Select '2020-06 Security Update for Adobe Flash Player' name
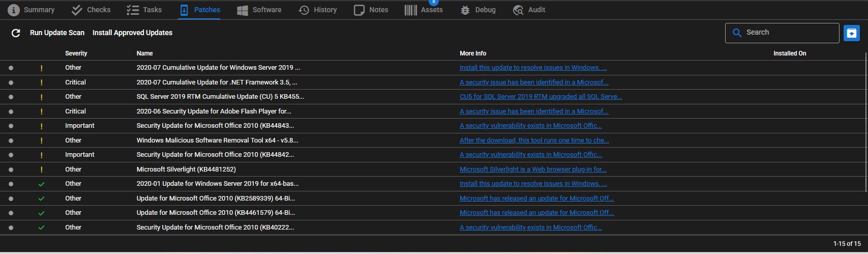The height and width of the screenshot is (254, 868). click(x=214, y=111)
